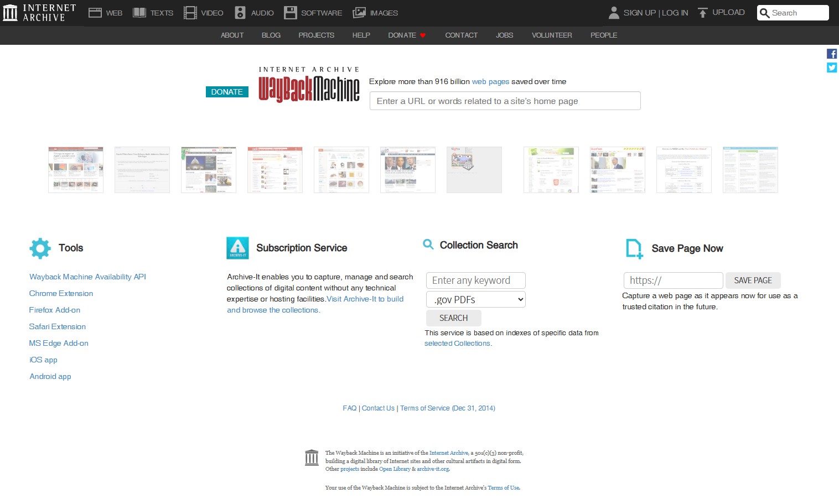Click the Archive-It subscription icon
This screenshot has width=839, height=504.
(237, 248)
